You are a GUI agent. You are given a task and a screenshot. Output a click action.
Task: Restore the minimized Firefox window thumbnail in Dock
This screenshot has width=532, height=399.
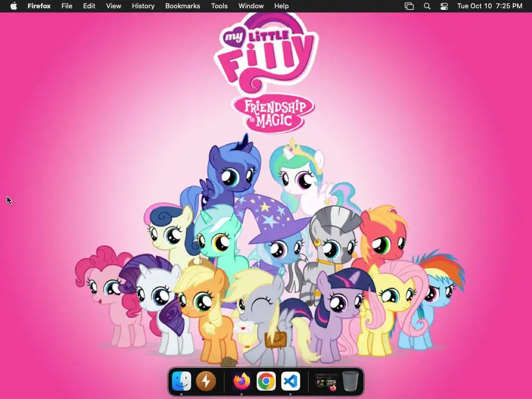click(x=326, y=382)
